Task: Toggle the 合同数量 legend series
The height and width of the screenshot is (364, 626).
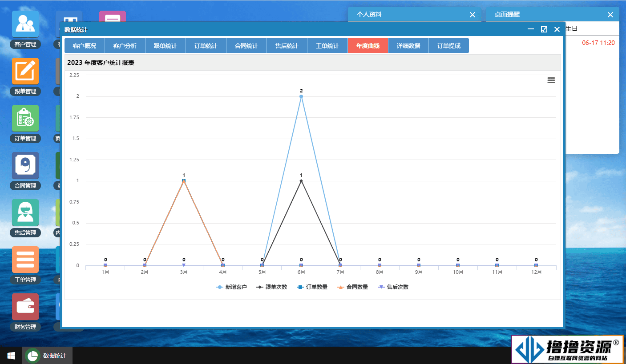Action: coord(353,287)
